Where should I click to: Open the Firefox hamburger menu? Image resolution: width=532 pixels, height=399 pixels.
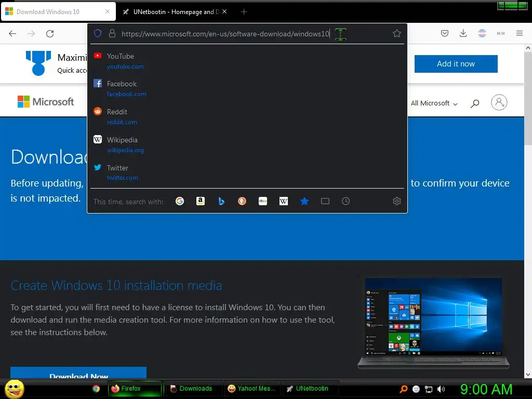click(x=519, y=33)
